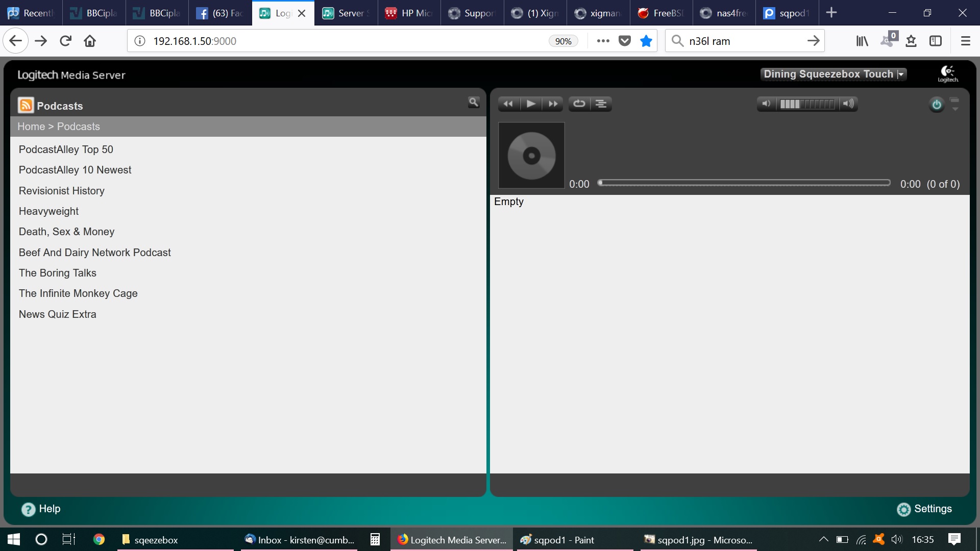Open Firefox page actions three-dots menu
This screenshot has height=551, width=980.
603,41
